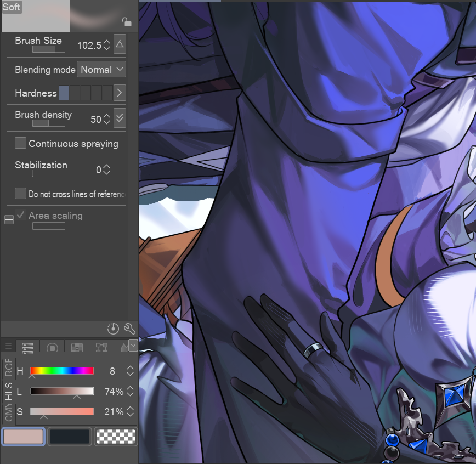The image size is (476, 464).
Task: Select the fourth hardness level box
Action: point(97,93)
